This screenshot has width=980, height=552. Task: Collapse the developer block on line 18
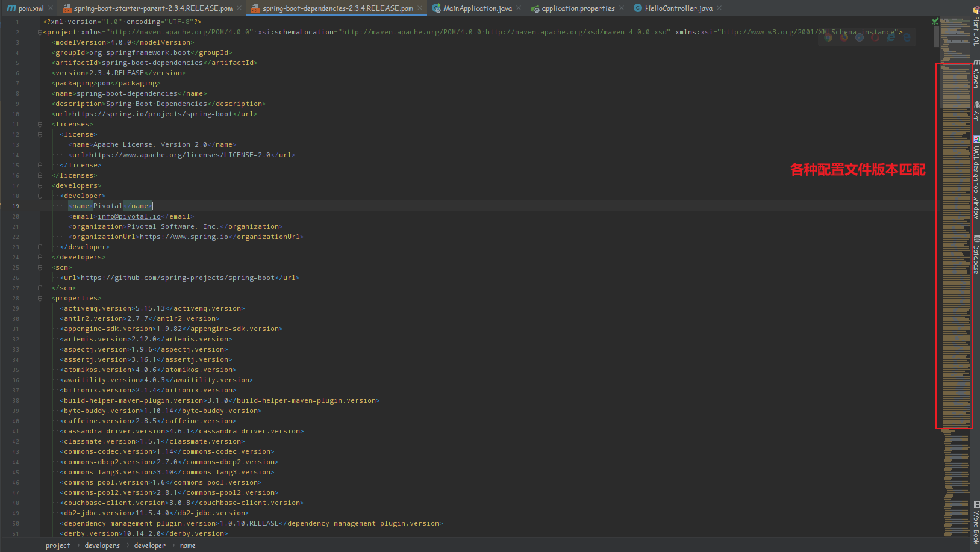click(x=40, y=196)
